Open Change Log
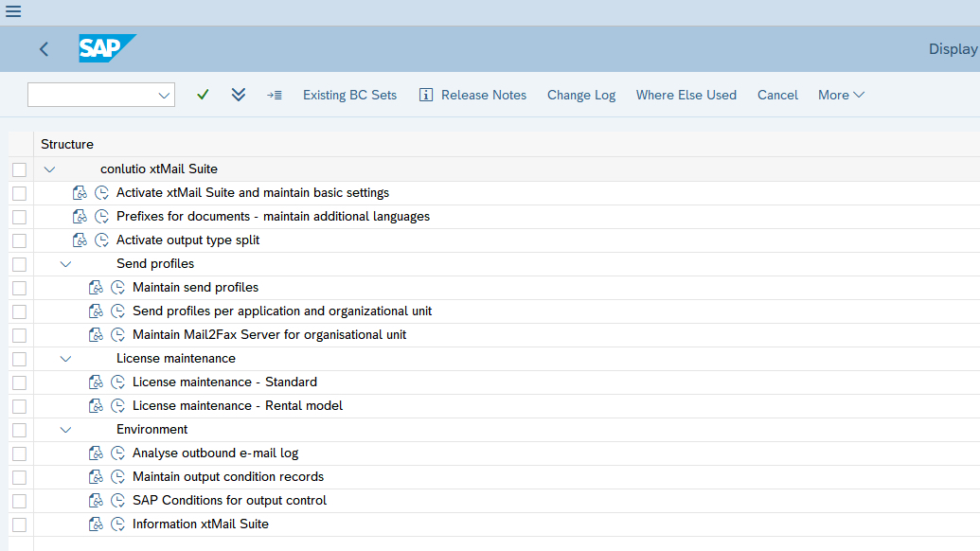The width and height of the screenshot is (980, 551). tap(581, 95)
